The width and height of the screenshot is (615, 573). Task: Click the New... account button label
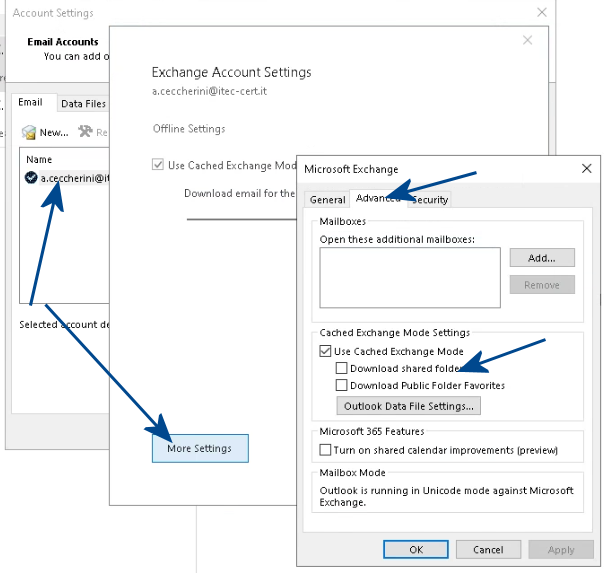(x=54, y=133)
